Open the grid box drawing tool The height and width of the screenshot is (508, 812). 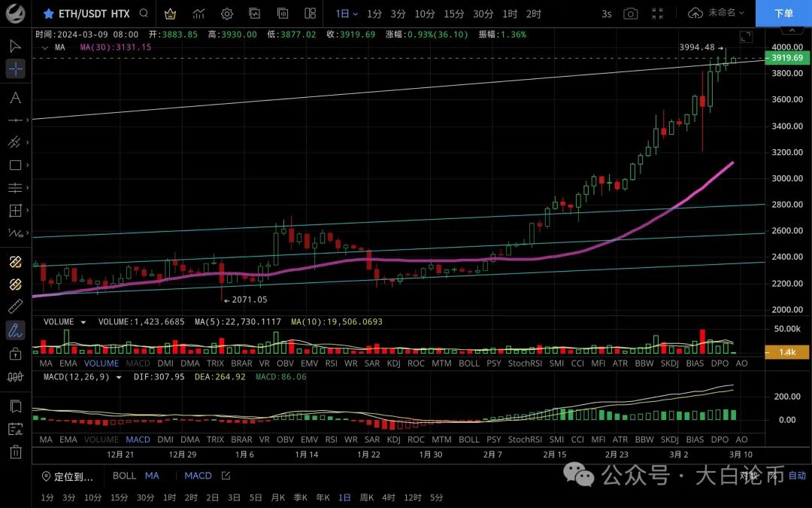point(16,211)
